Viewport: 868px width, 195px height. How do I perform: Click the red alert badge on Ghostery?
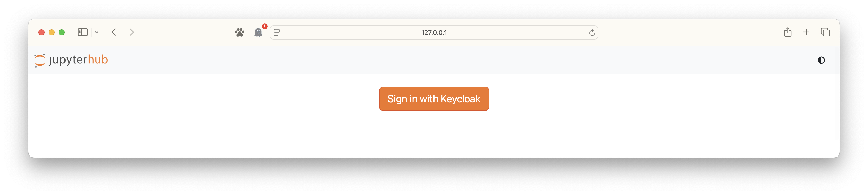point(265,26)
